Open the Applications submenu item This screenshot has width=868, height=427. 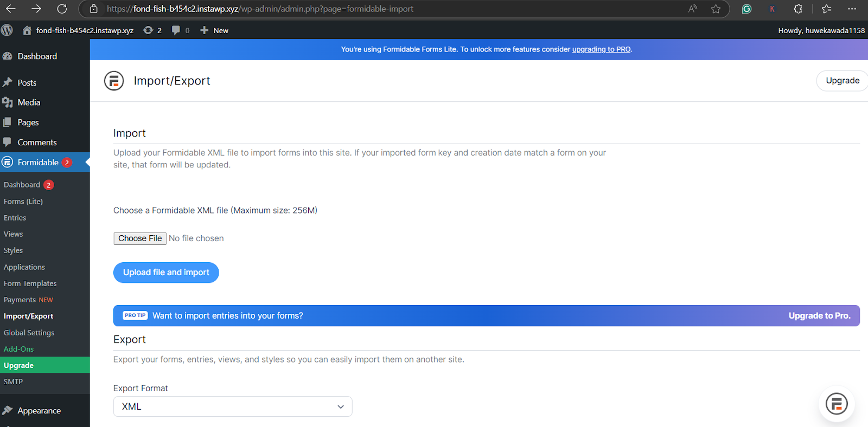tap(24, 267)
